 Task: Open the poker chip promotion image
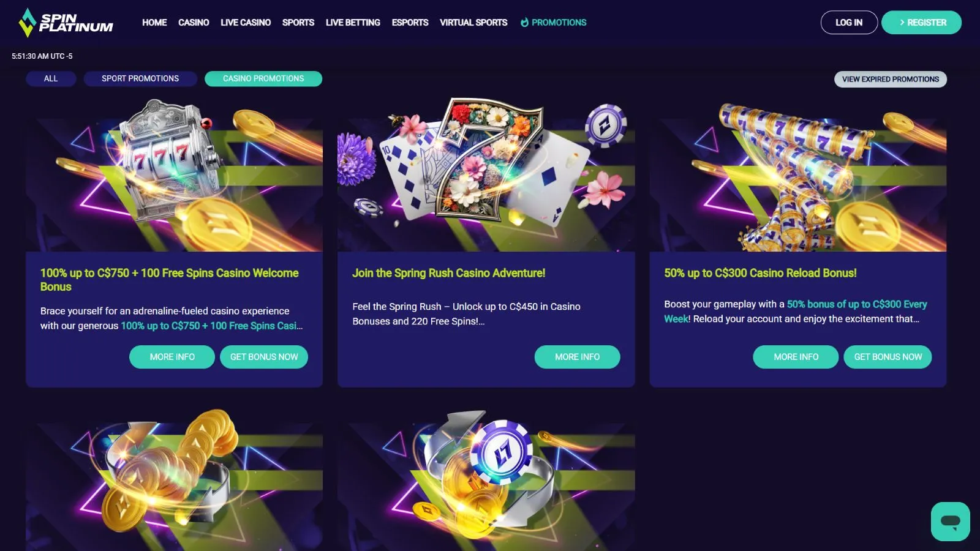click(x=486, y=479)
